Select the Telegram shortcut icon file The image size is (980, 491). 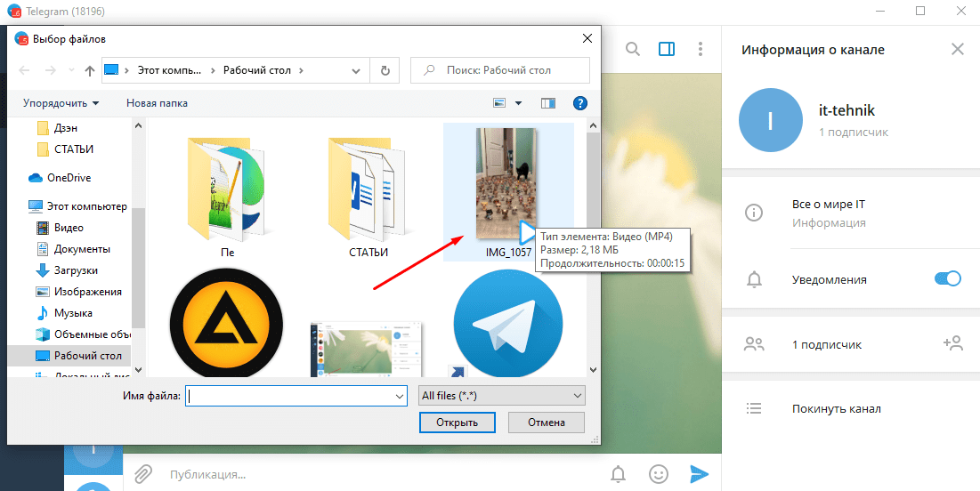tap(507, 324)
